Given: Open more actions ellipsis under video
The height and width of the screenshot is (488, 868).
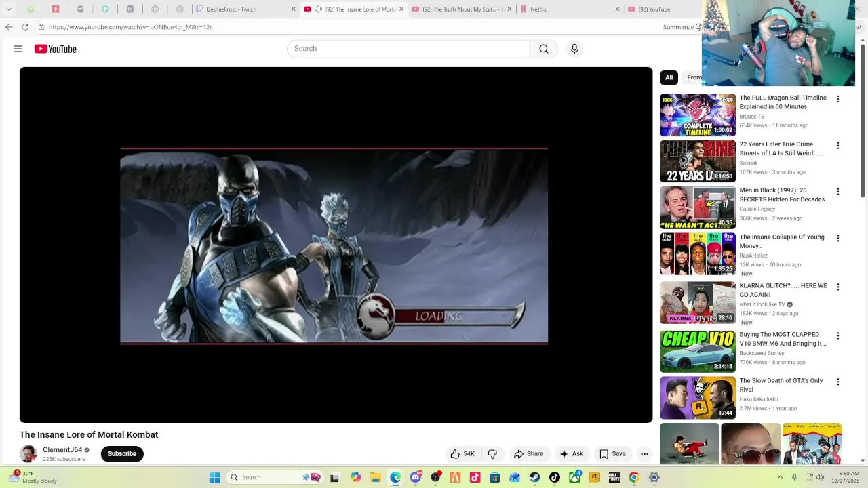Looking at the screenshot, I should pyautogui.click(x=645, y=454).
